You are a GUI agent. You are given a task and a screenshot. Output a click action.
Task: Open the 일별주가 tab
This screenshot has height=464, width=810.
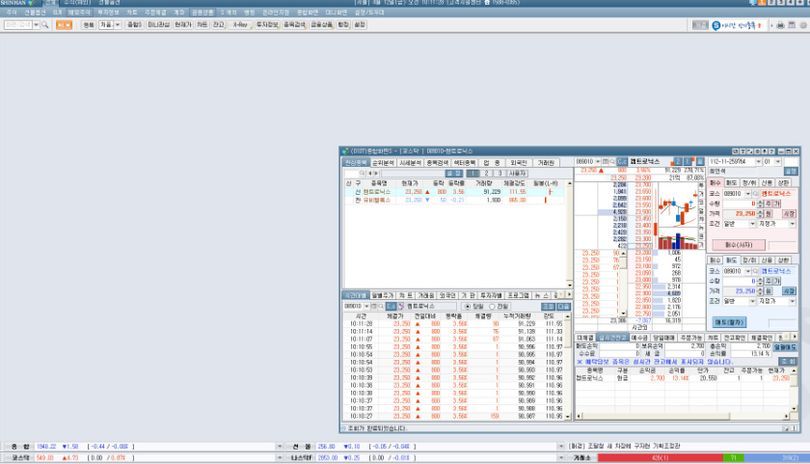tap(382, 296)
